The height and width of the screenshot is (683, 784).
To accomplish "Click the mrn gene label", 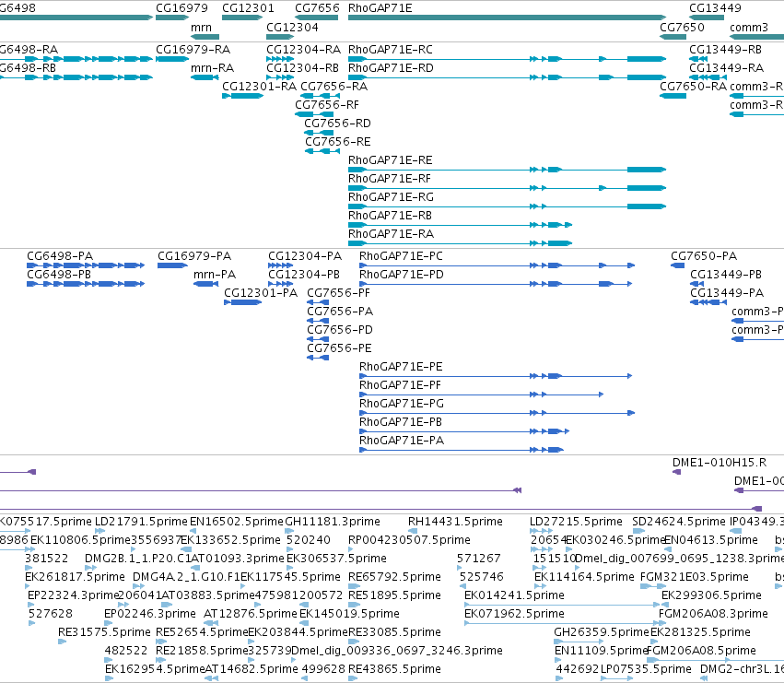I will (201, 28).
